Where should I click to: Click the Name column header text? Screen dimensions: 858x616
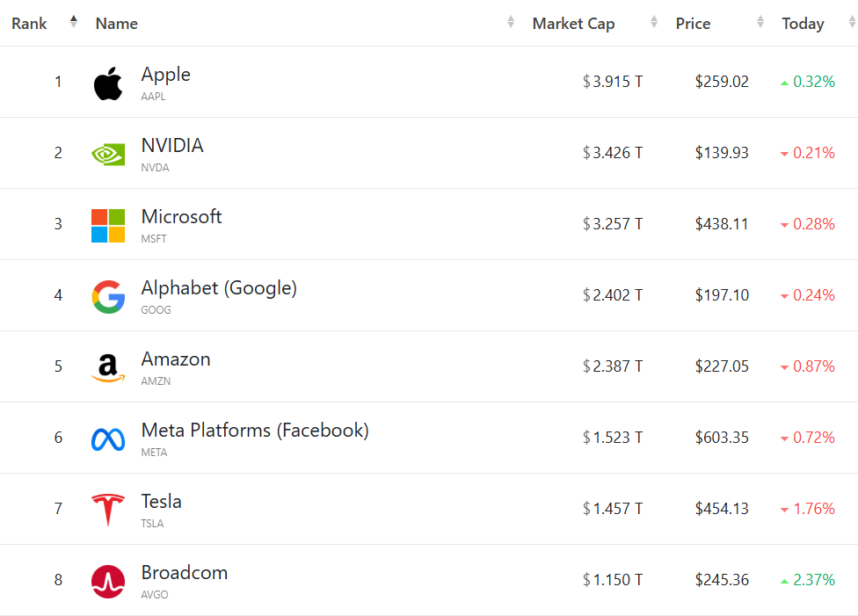coord(116,24)
